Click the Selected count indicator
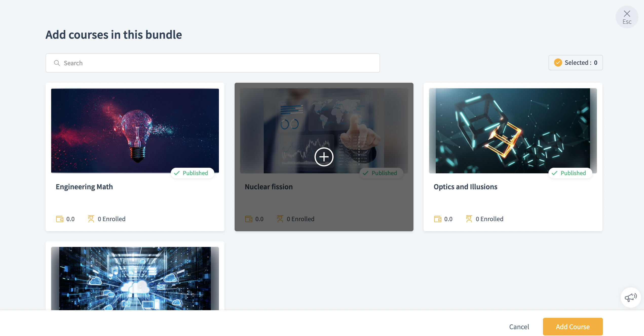The width and height of the screenshot is (644, 336). [x=576, y=62]
